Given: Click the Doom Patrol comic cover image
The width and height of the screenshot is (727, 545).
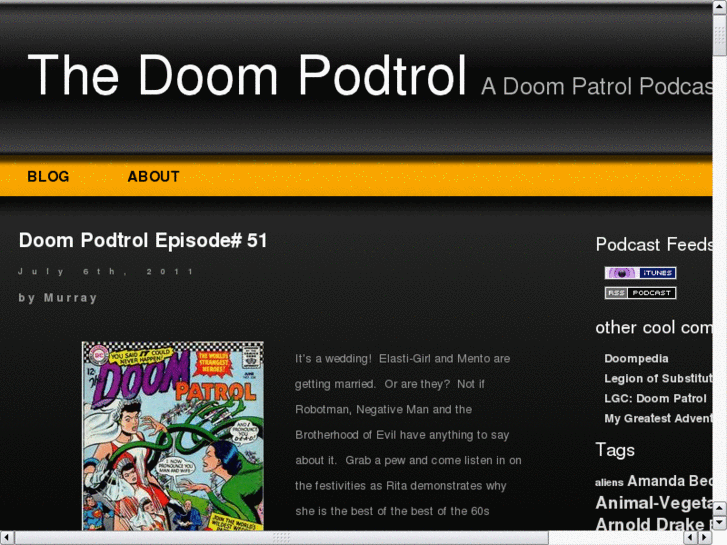Looking at the screenshot, I should coord(172,436).
